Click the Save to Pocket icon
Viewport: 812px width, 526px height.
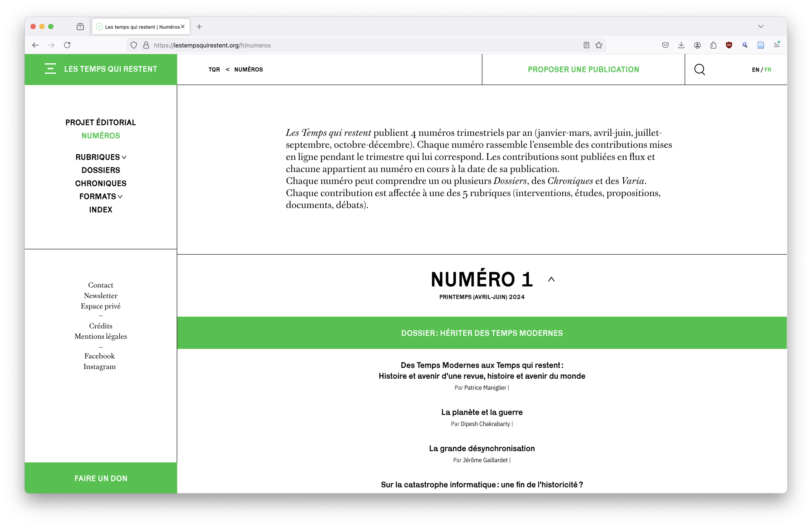(665, 45)
